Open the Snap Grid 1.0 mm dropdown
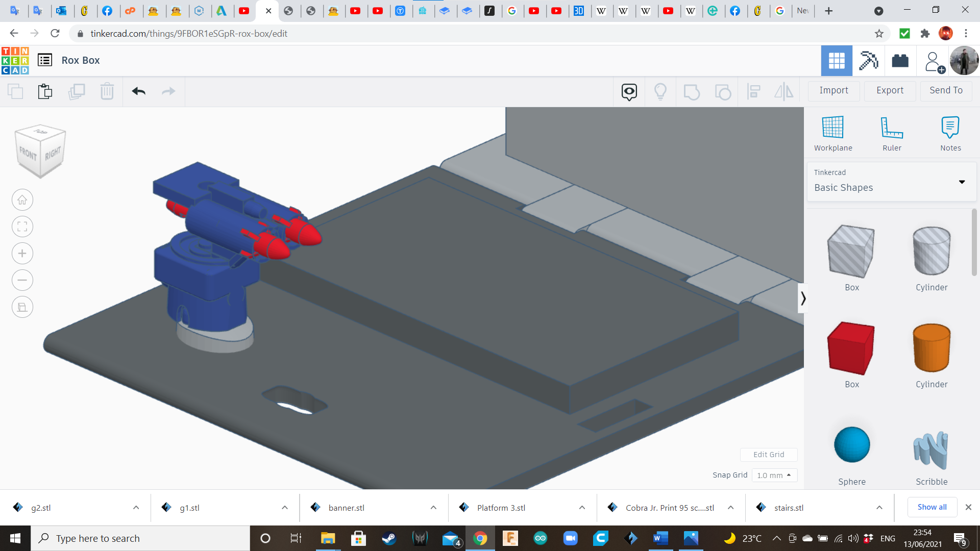Image resolution: width=980 pixels, height=551 pixels. click(774, 475)
